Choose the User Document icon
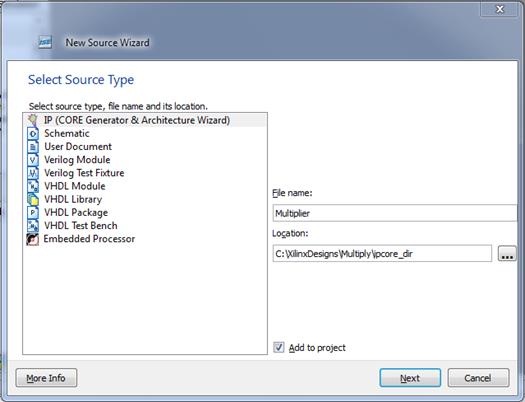Screen dimensions: 525x402 point(33,147)
